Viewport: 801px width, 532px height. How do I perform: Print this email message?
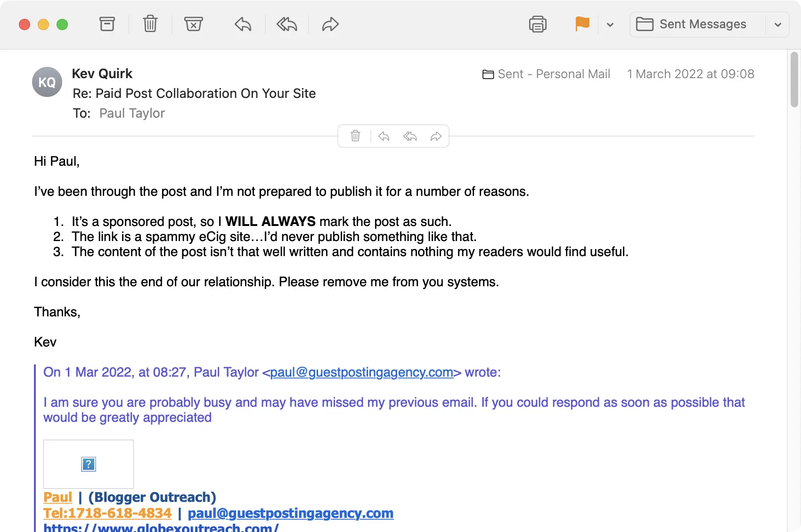(538, 24)
